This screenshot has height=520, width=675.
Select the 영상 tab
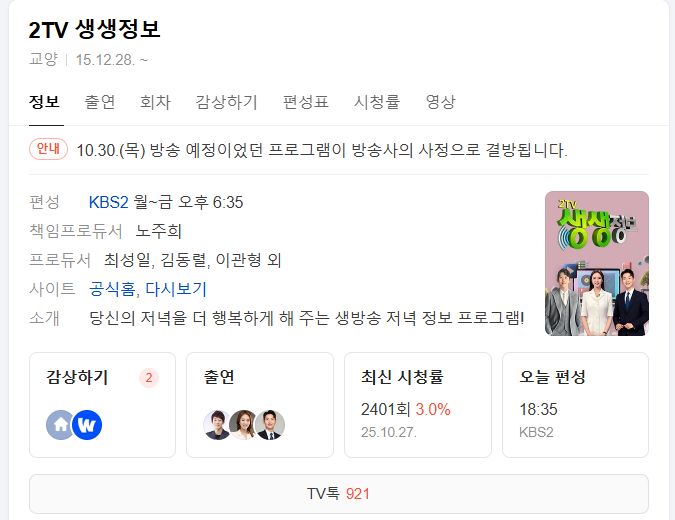point(440,102)
